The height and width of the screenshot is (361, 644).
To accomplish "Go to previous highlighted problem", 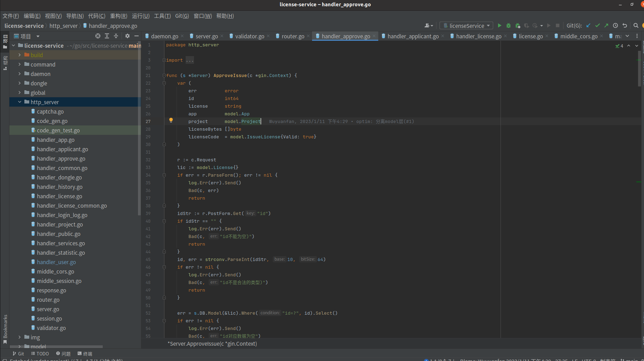I will [x=629, y=46].
